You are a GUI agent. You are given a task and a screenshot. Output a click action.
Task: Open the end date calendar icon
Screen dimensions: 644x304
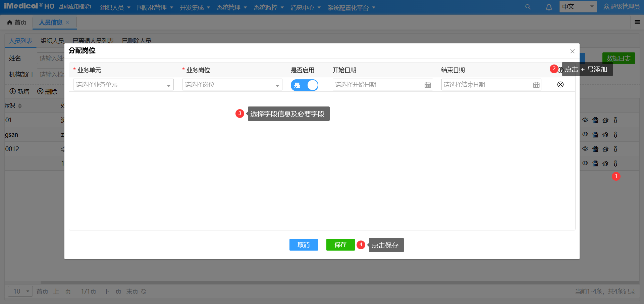click(x=536, y=85)
